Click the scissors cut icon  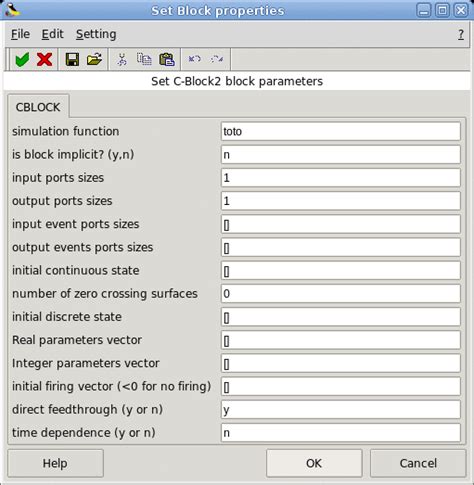click(122, 60)
